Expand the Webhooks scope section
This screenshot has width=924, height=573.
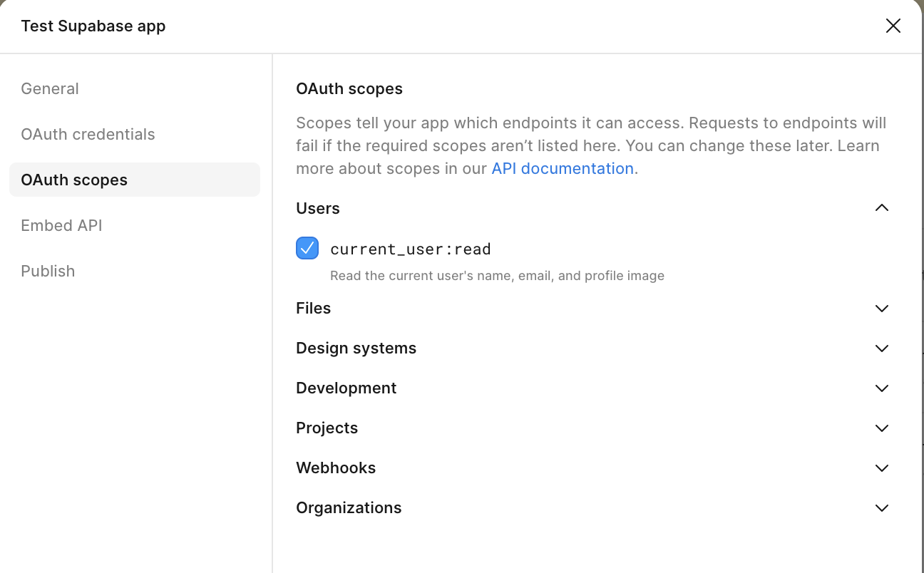tap(882, 468)
